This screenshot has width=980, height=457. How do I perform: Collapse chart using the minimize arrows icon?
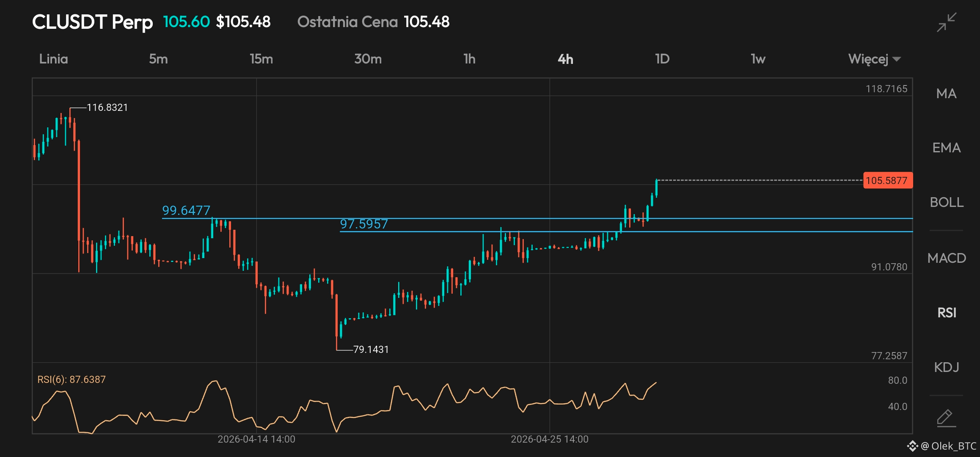947,22
